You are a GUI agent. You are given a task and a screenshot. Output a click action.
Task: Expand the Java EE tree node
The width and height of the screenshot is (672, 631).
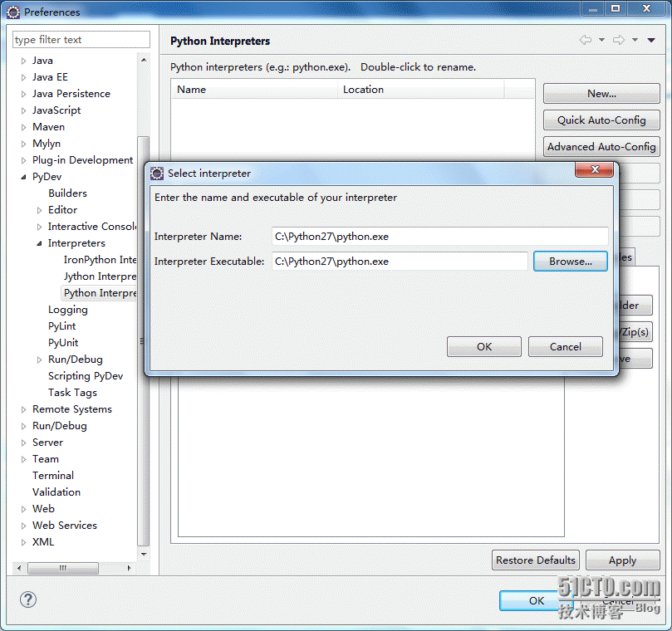23,77
